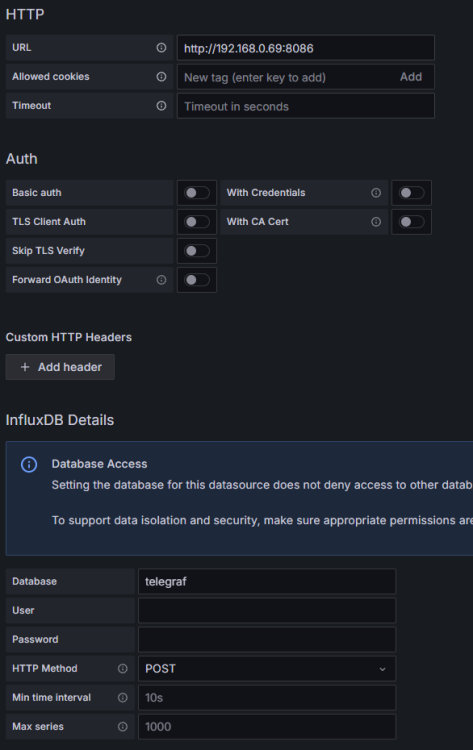This screenshot has width=473, height=750.
Task: Open the HTTP Method POST dropdown
Action: (267, 669)
